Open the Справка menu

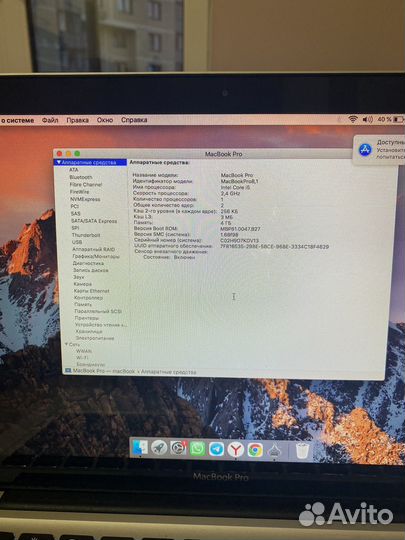(134, 120)
